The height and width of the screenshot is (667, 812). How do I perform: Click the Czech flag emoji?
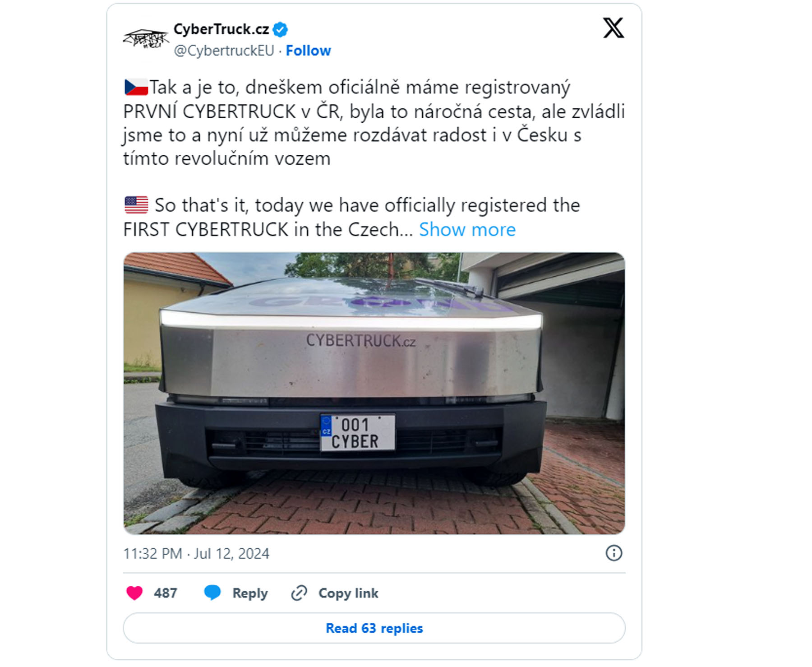[x=136, y=87]
